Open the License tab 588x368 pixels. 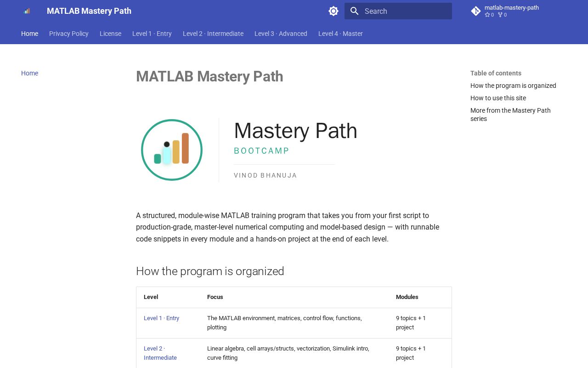(111, 34)
